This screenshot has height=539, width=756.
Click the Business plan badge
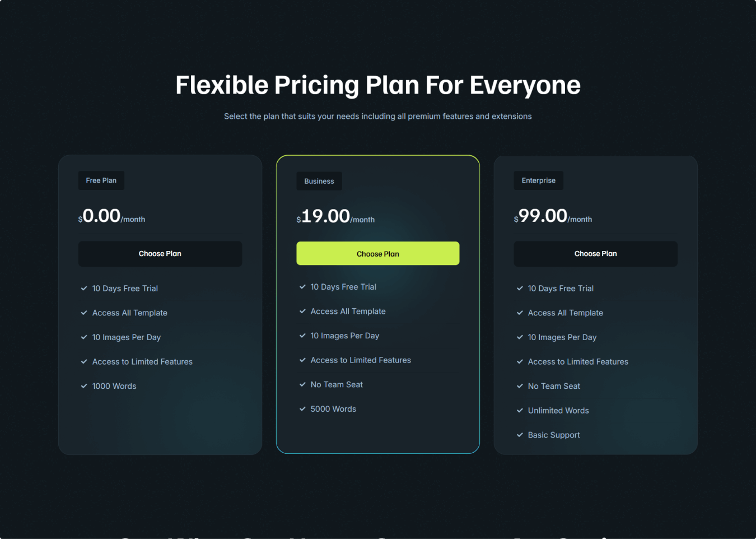tap(319, 181)
